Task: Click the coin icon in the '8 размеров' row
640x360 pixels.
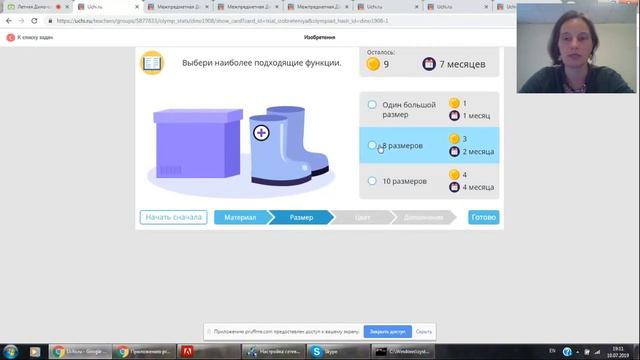Action: [x=454, y=139]
